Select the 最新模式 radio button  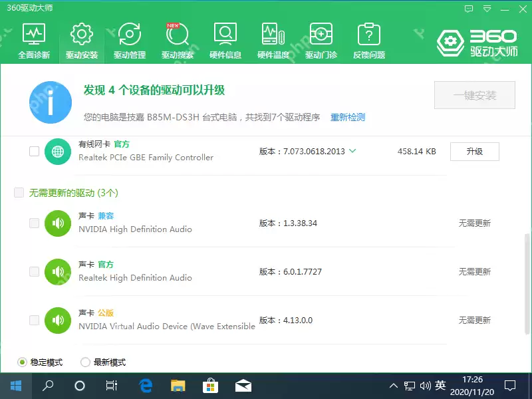click(85, 362)
